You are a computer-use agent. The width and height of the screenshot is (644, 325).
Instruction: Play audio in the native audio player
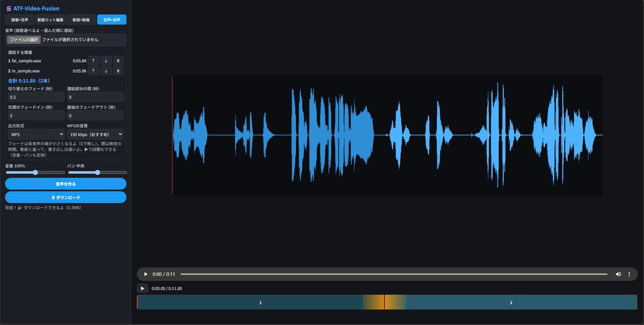click(145, 274)
